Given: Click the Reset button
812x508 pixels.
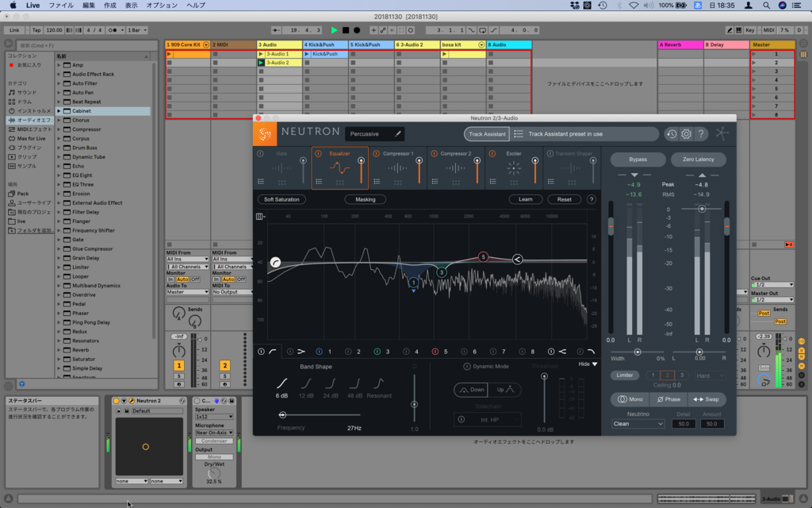Looking at the screenshot, I should coord(564,199).
